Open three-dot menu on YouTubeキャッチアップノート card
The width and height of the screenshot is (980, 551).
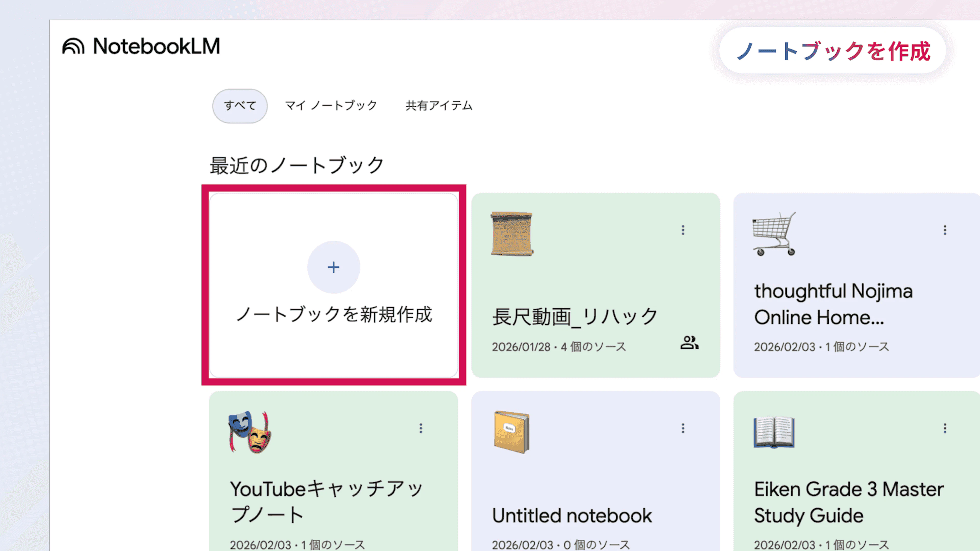coord(421,429)
